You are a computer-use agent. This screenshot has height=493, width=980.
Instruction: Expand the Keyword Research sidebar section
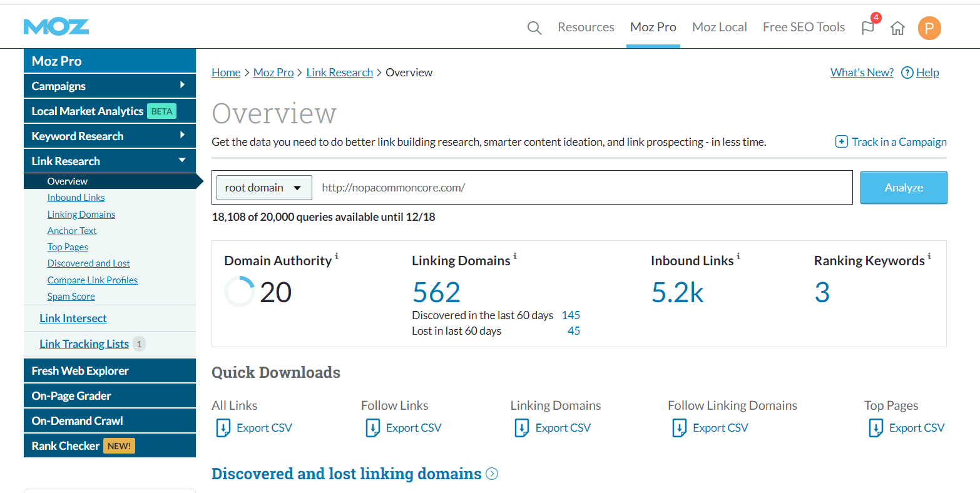tap(110, 136)
